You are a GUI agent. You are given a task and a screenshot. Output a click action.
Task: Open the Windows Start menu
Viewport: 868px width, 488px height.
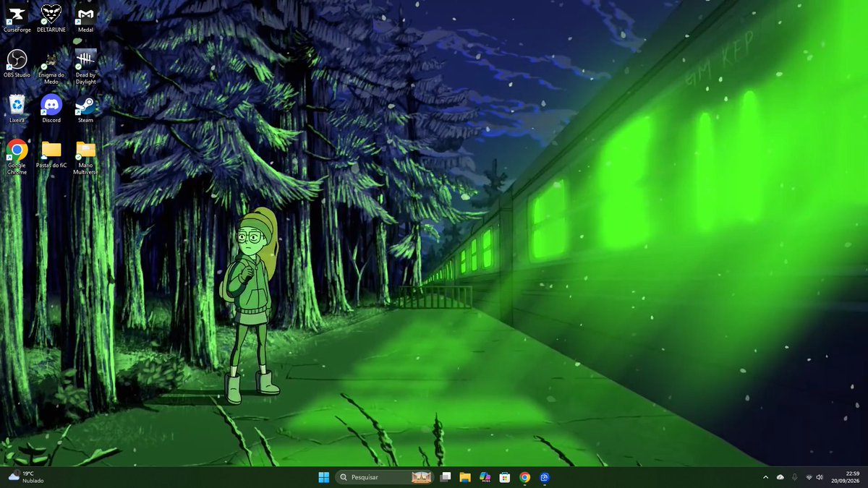pos(323,477)
